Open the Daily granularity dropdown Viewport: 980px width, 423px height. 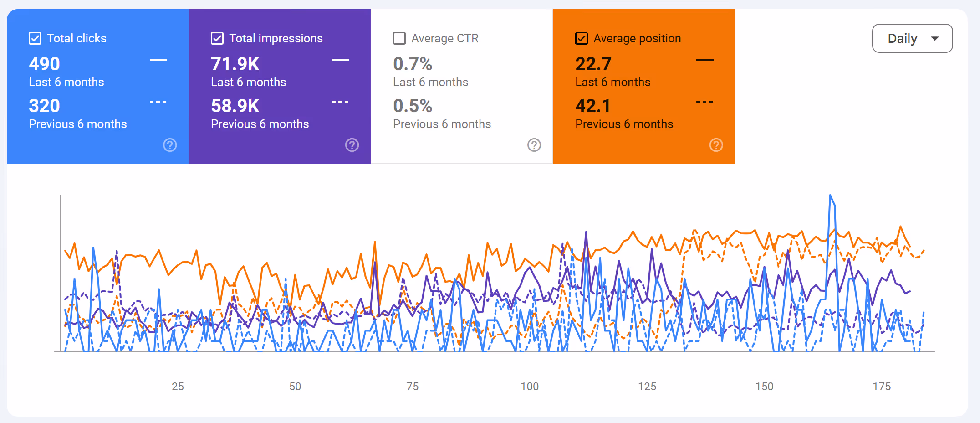pos(912,38)
